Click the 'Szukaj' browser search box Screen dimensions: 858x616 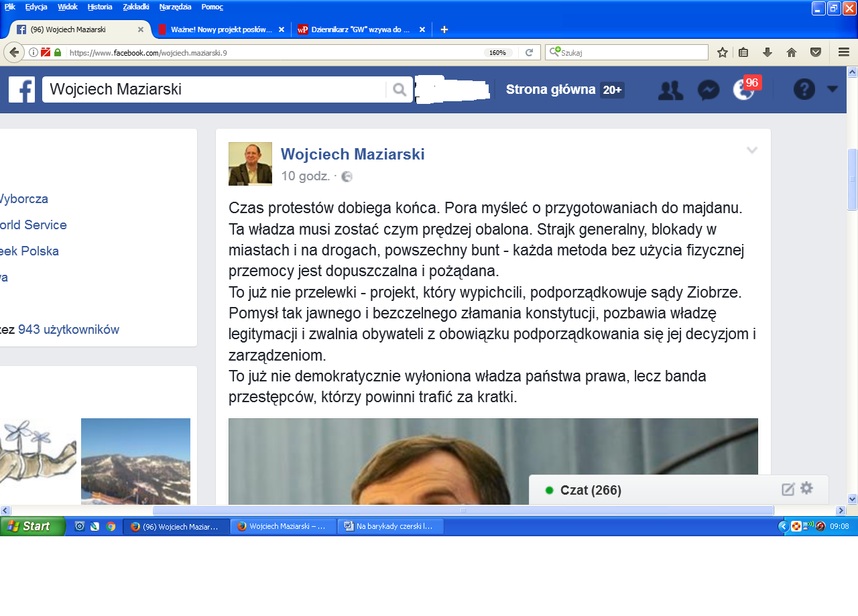tap(627, 52)
